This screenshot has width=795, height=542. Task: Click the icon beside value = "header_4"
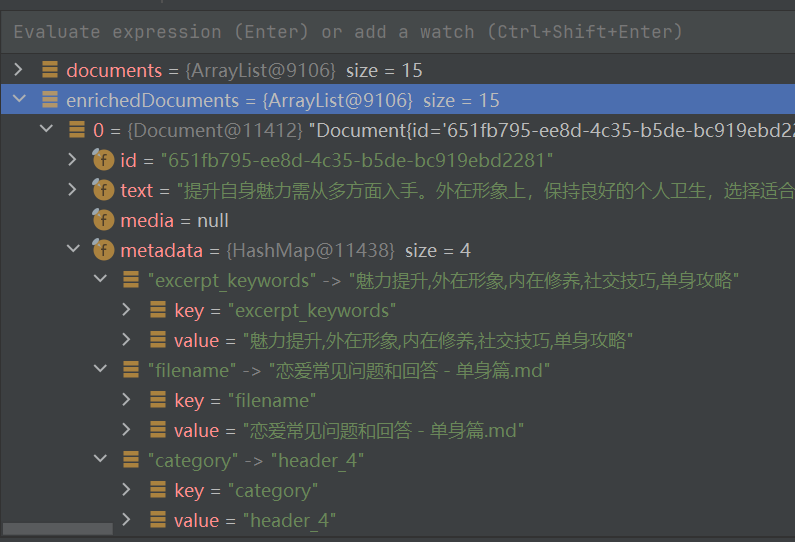(x=158, y=519)
